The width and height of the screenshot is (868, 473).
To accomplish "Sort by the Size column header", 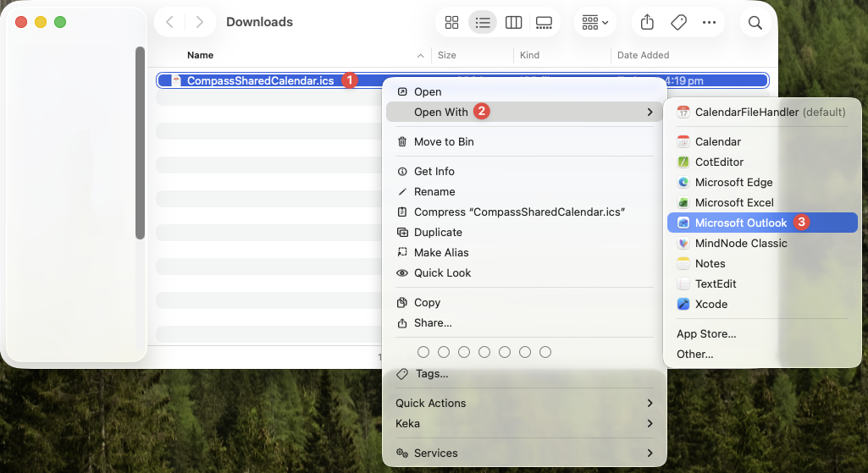I will tap(447, 55).
